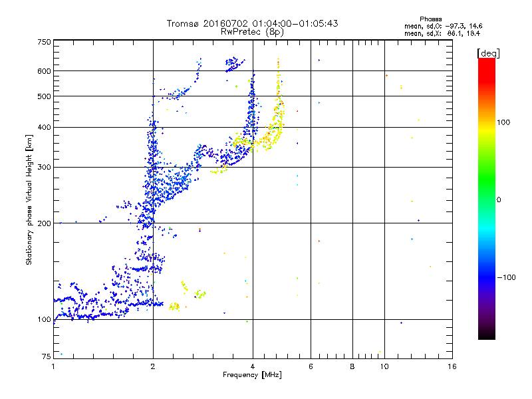Click the x-axis tick label '6'
This screenshot has height=399, width=532.
[311, 366]
